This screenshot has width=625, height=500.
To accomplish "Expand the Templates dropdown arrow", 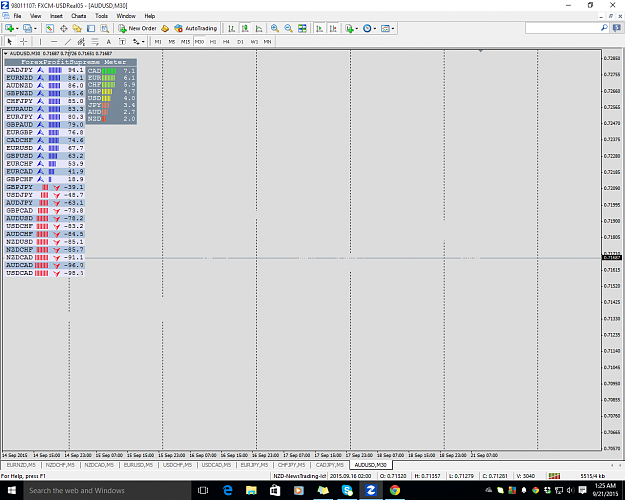I will (393, 28).
